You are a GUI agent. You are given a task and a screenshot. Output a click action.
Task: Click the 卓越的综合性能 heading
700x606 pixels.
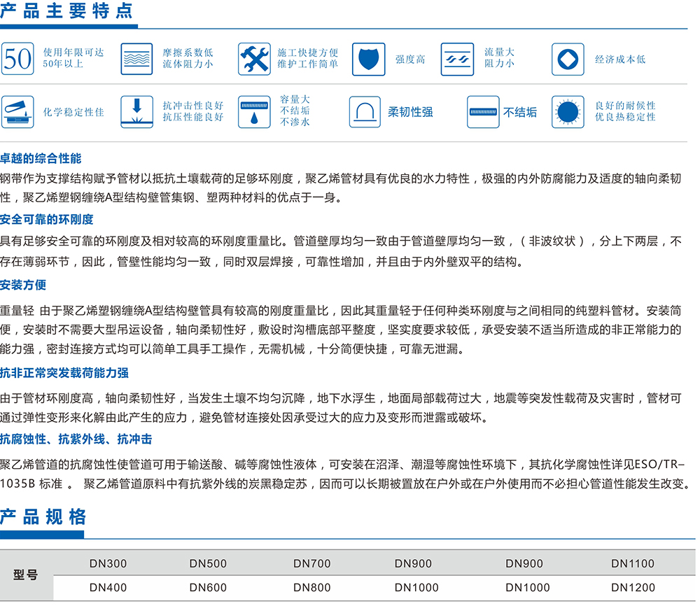[41, 159]
